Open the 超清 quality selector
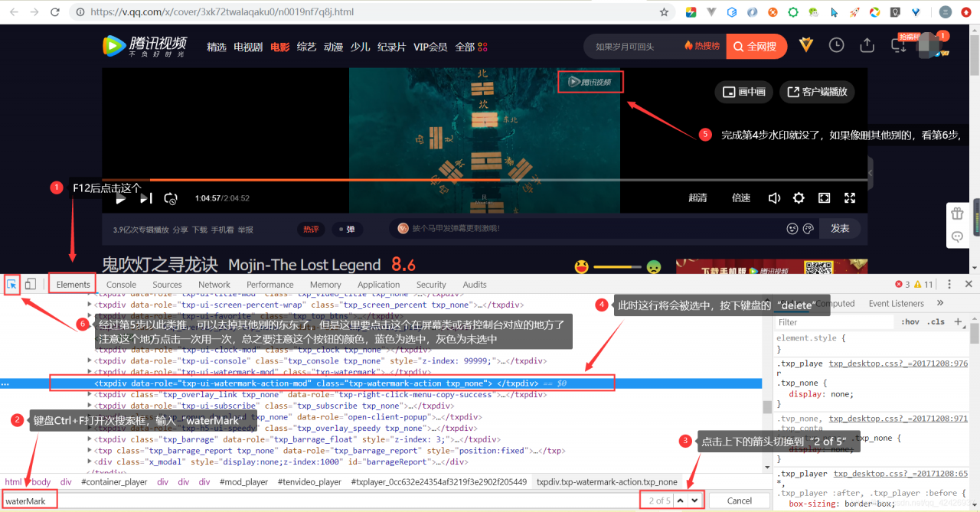This screenshot has width=980, height=512. pyautogui.click(x=697, y=198)
